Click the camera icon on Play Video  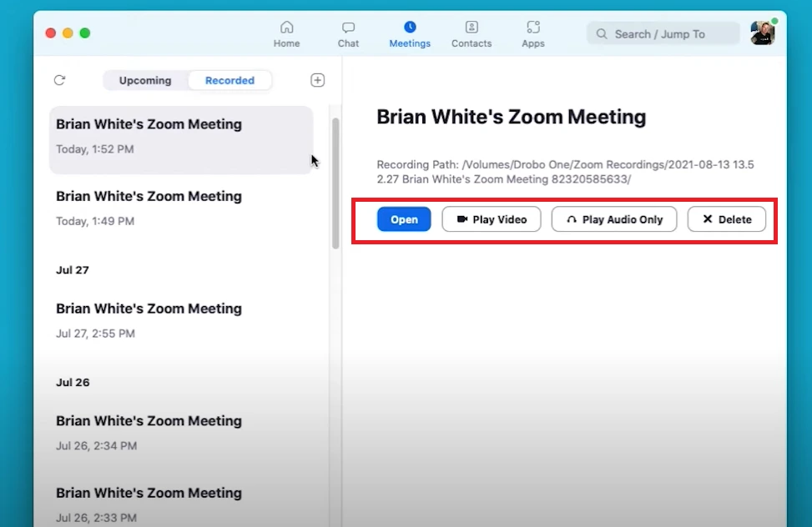(x=461, y=219)
